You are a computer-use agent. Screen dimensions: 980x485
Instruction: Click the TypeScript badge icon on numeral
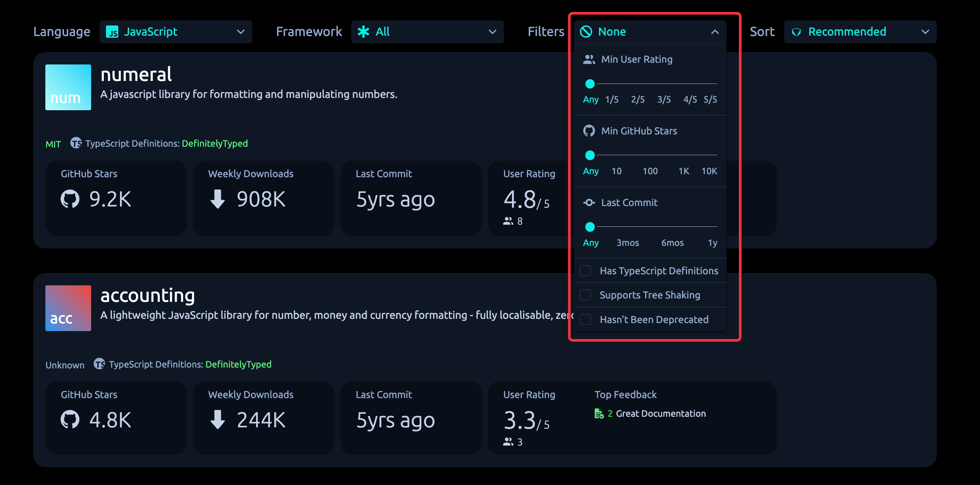tap(76, 143)
